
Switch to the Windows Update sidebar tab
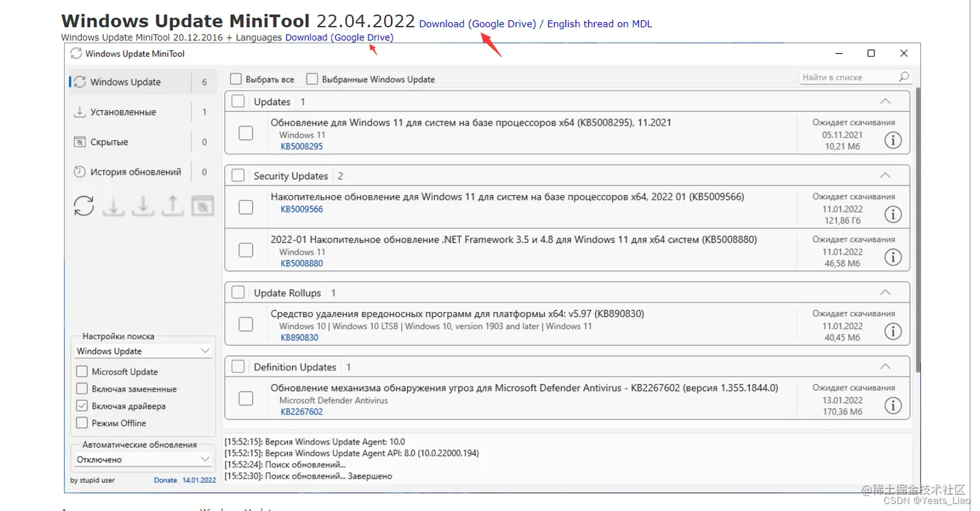[x=142, y=82]
